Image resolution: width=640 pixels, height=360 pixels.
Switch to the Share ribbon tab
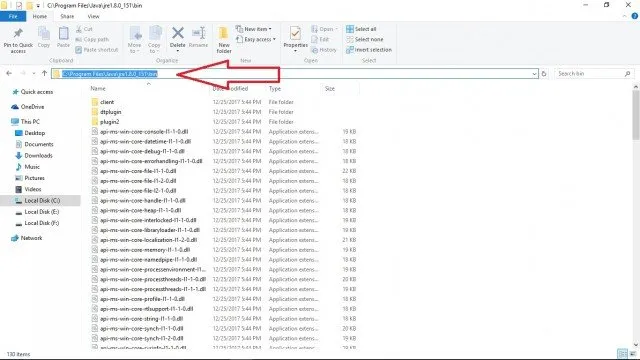pos(67,16)
